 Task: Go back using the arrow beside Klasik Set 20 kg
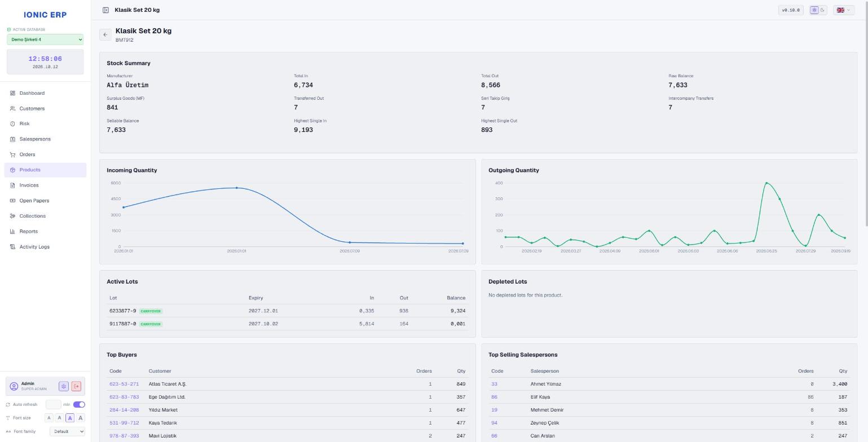click(105, 35)
